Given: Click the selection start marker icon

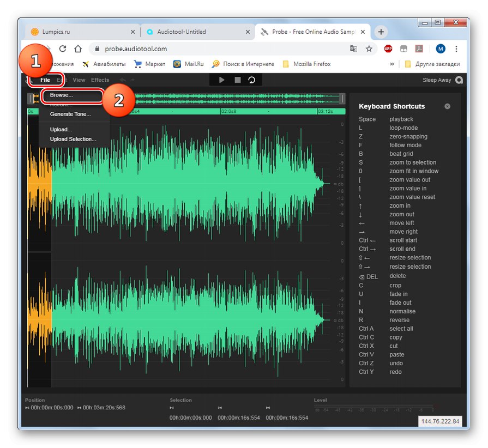Looking at the screenshot, I should click(172, 408).
